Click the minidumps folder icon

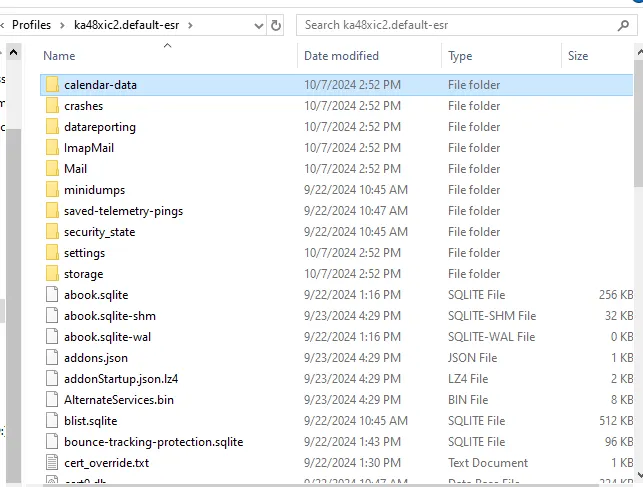(x=52, y=190)
